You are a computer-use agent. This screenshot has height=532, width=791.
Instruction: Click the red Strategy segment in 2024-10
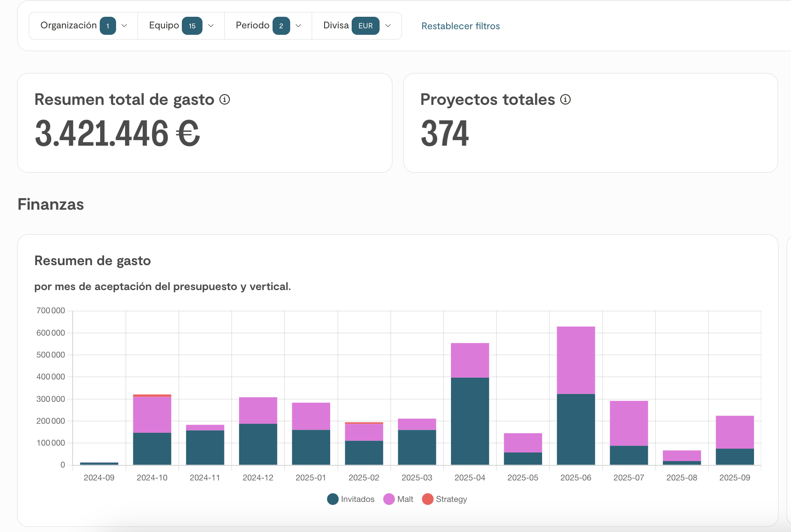(x=152, y=395)
